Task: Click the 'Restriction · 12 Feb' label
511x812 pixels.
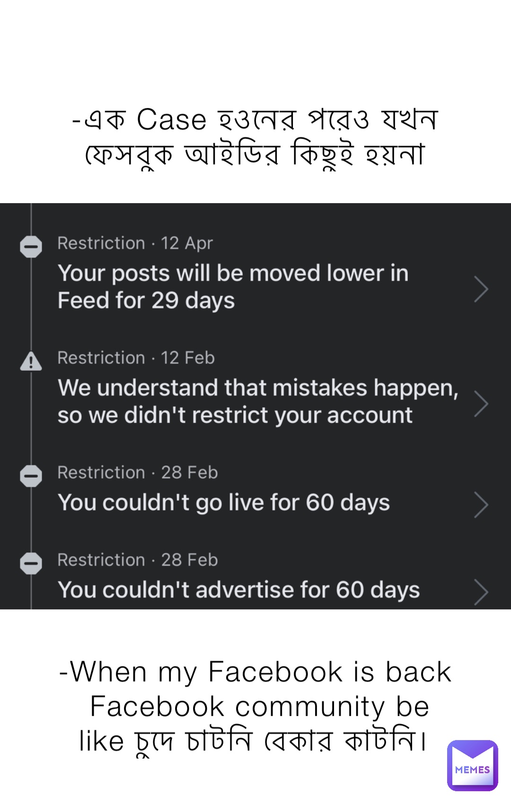Action: point(136,357)
